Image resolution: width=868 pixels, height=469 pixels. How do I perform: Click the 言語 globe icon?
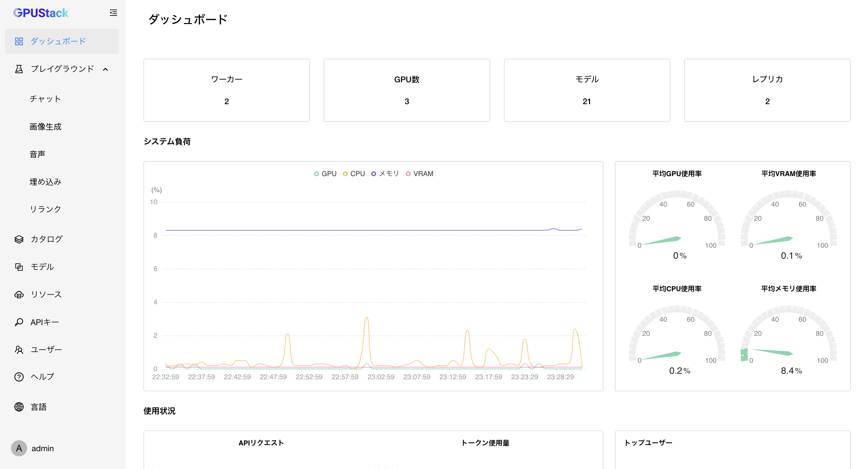click(x=19, y=407)
